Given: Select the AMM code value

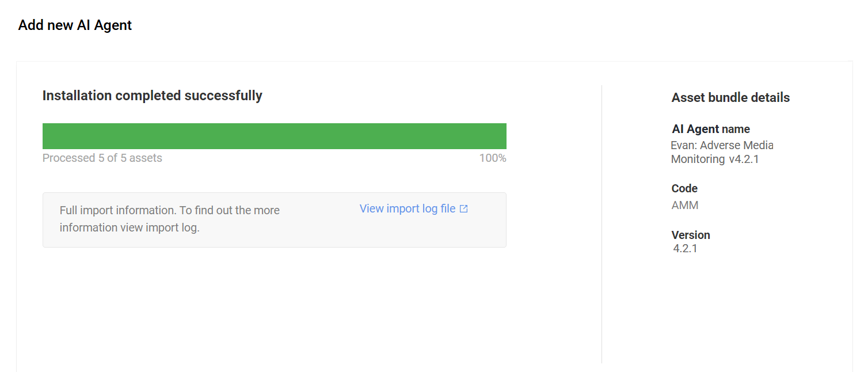Looking at the screenshot, I should click(x=685, y=205).
